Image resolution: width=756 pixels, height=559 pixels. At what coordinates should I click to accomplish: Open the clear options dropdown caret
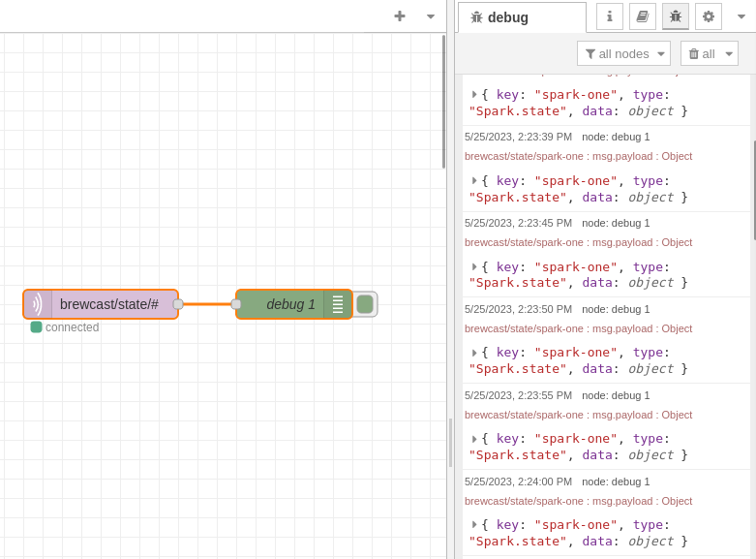coord(729,54)
